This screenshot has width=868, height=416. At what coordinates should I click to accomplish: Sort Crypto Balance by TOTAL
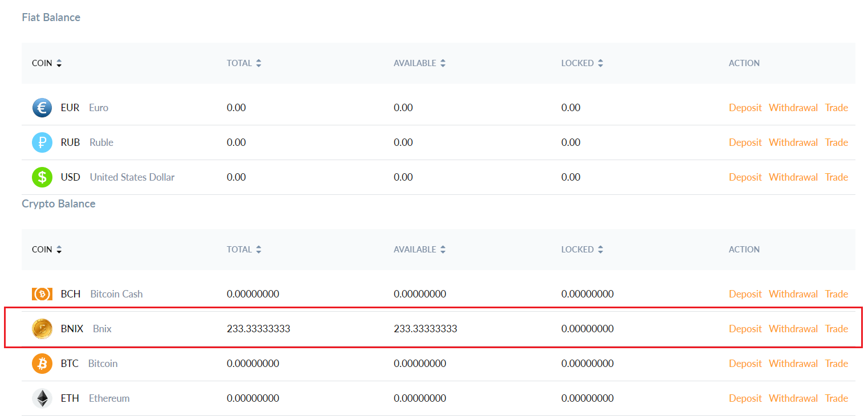(x=244, y=250)
